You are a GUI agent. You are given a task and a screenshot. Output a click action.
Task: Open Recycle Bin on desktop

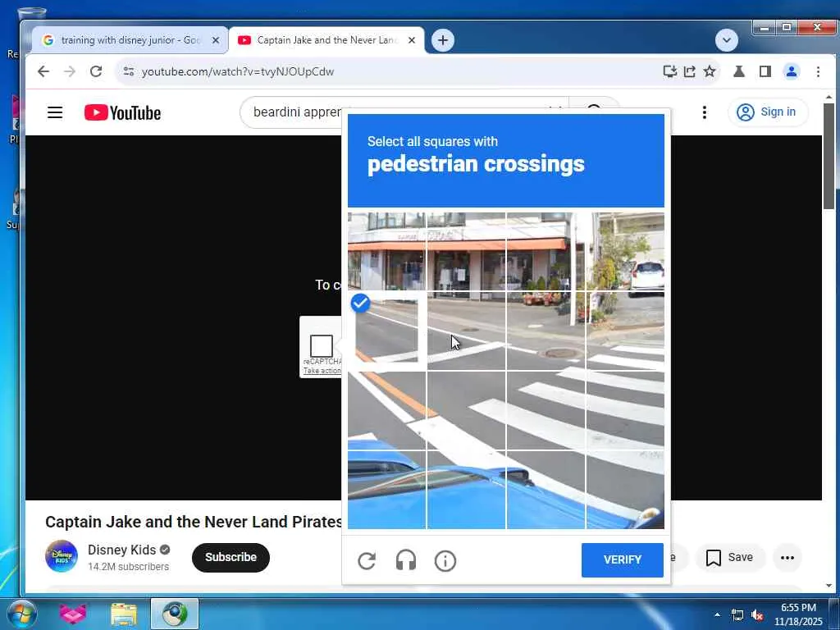point(31,12)
